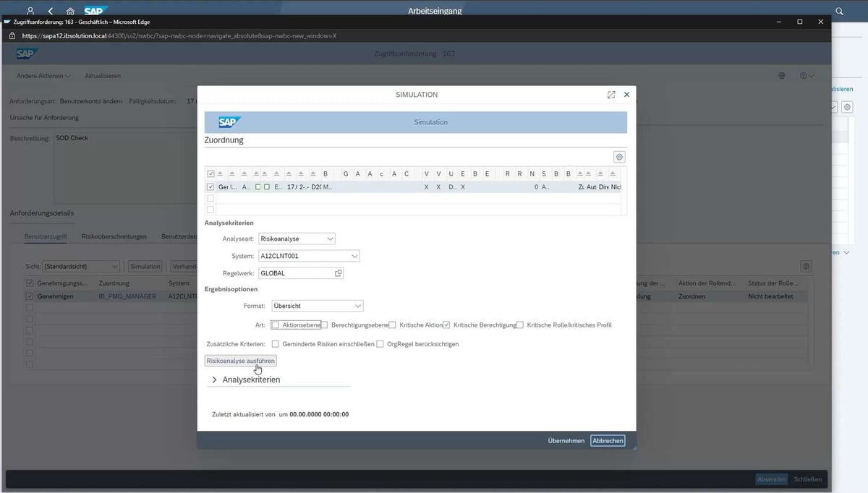Open the Analyseart dropdown
The image size is (868, 493).
pos(297,239)
